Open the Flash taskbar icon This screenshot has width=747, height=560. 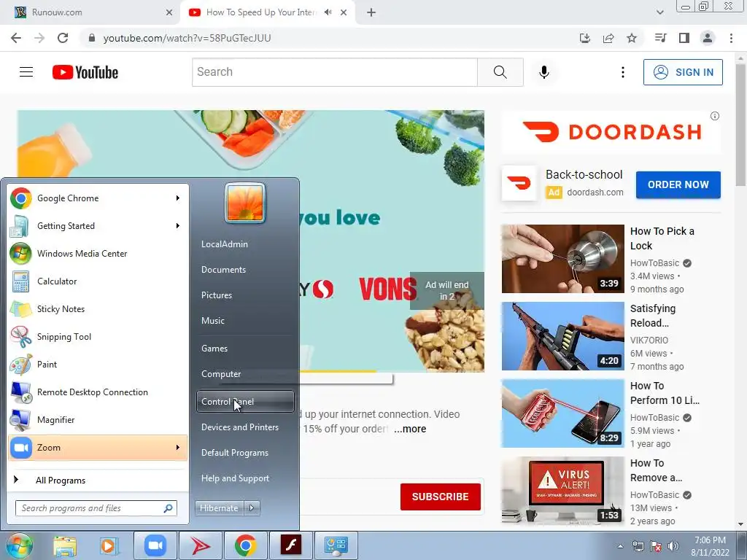pos(290,545)
